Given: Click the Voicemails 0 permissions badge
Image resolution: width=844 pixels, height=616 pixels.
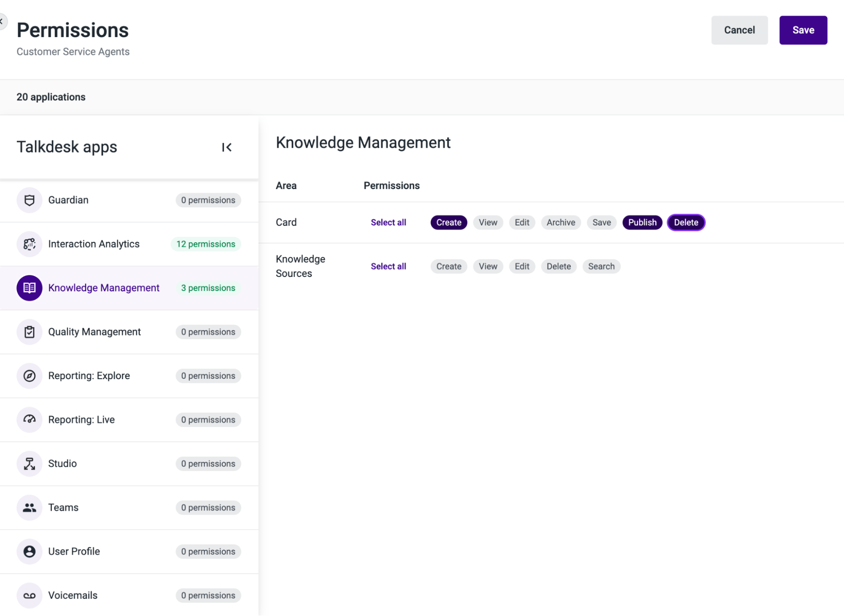Looking at the screenshot, I should [208, 595].
